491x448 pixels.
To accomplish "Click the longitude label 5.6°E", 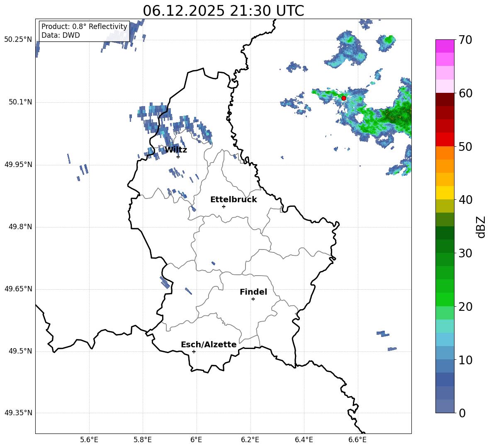I will (x=89, y=440).
